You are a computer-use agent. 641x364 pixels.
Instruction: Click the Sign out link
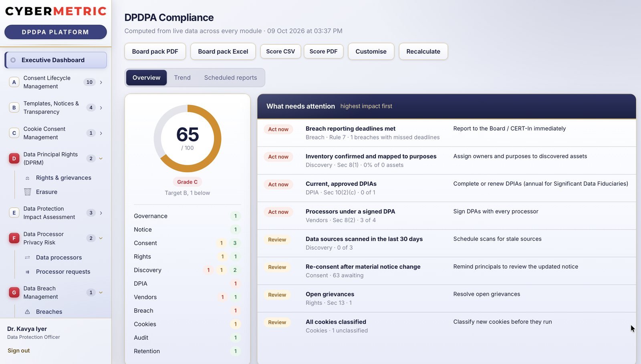pos(19,350)
